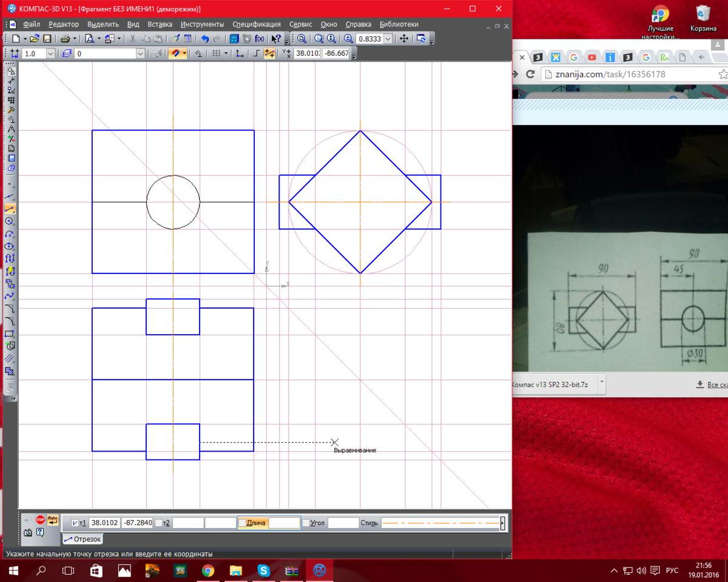Click the red STOP command button
Image resolution: width=728 pixels, height=582 pixels.
click(40, 520)
